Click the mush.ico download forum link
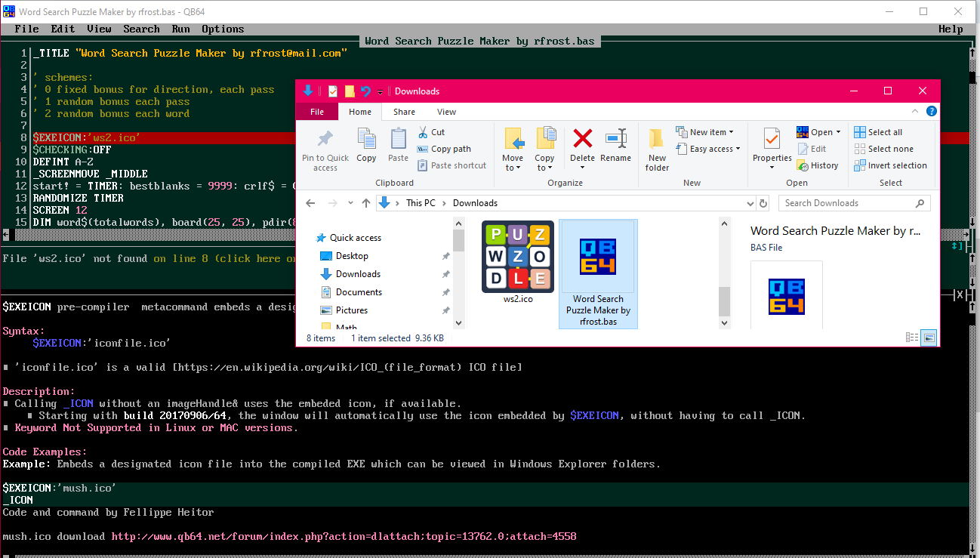Screen dimensions: 980x558 (x=344, y=536)
